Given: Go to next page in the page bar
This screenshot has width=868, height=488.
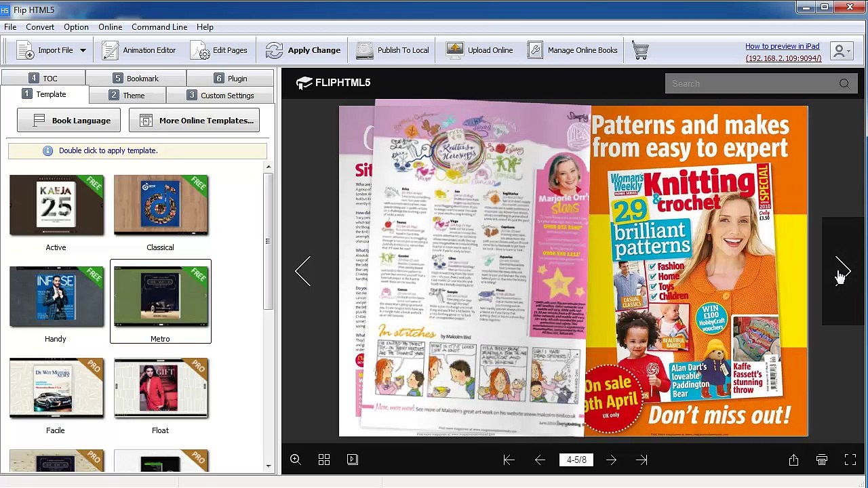Looking at the screenshot, I should click(611, 460).
